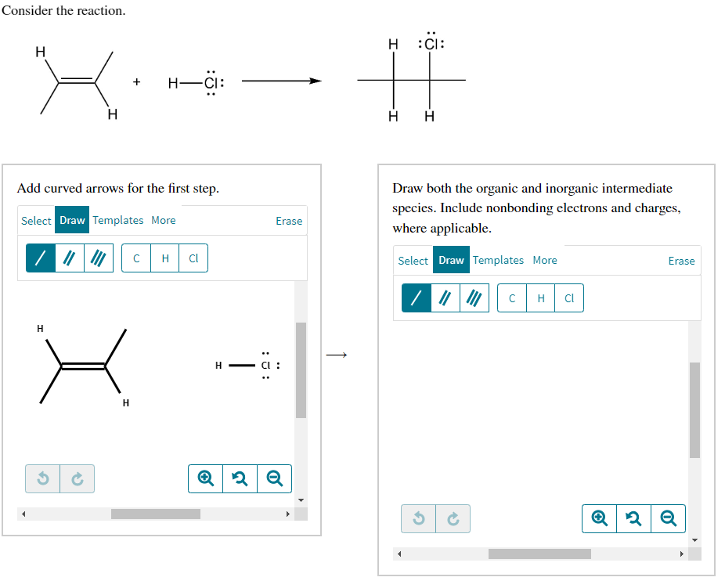Reset zoom in left drawing panel
Image resolution: width=725 pixels, height=588 pixels.
[x=240, y=478]
